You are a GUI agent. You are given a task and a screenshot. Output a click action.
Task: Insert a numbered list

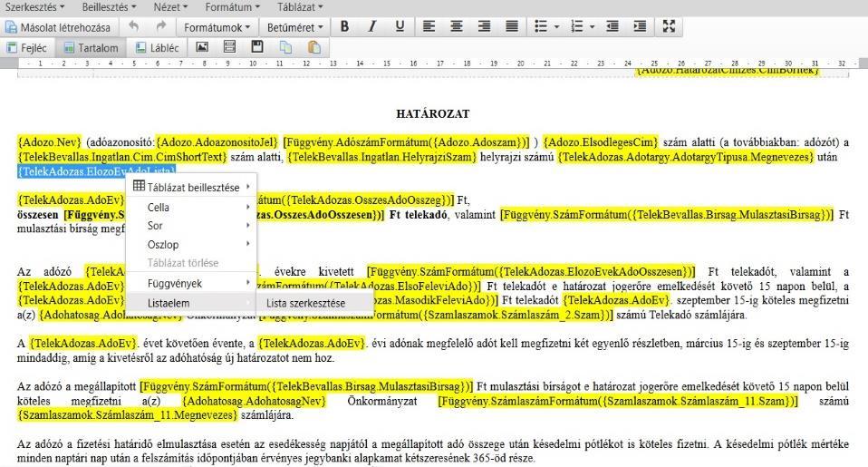coord(577,26)
